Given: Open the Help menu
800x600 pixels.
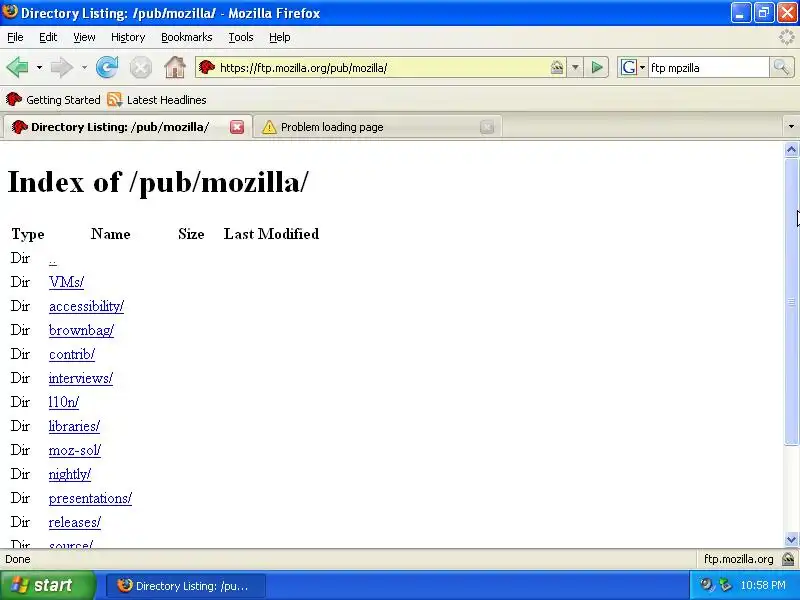Looking at the screenshot, I should click(x=280, y=37).
